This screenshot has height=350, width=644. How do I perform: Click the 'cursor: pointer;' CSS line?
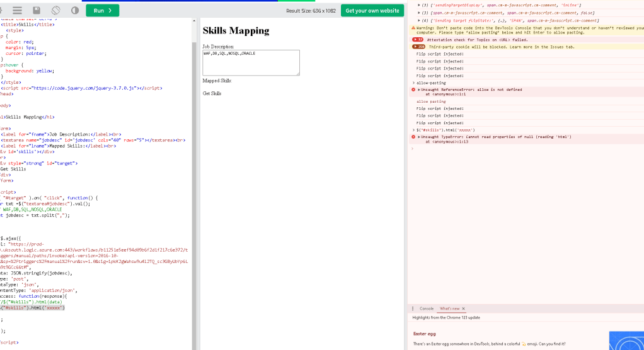pyautogui.click(x=26, y=54)
